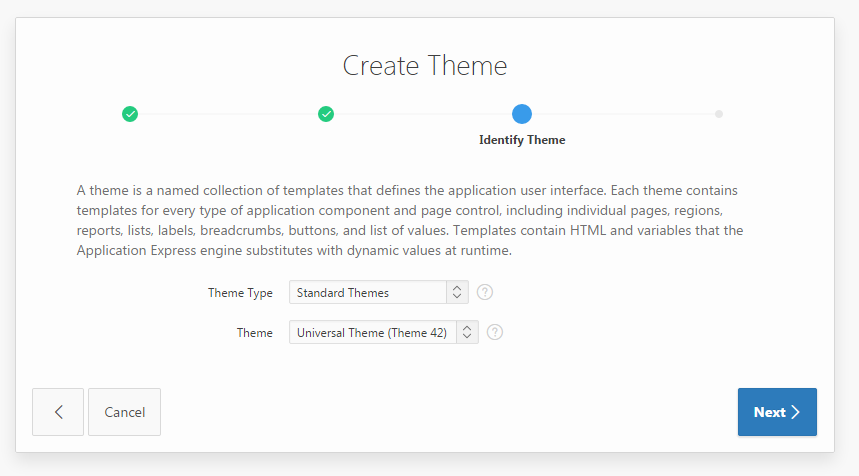Cancel the Create Theme wizard

point(125,412)
